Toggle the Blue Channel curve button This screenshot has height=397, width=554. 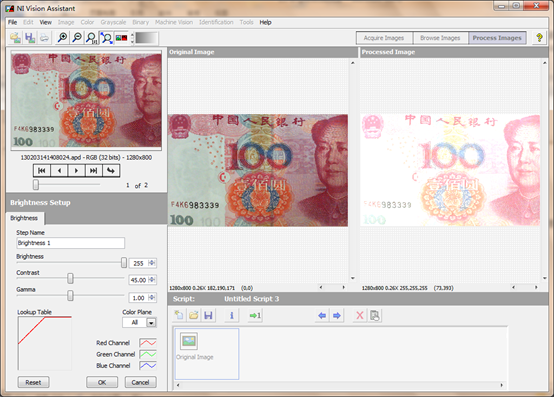148,365
